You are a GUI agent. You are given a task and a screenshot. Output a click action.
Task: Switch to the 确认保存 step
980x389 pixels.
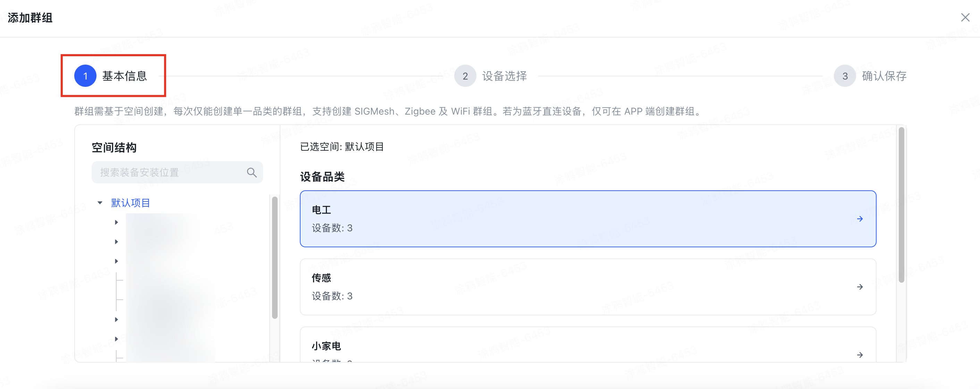pyautogui.click(x=884, y=76)
